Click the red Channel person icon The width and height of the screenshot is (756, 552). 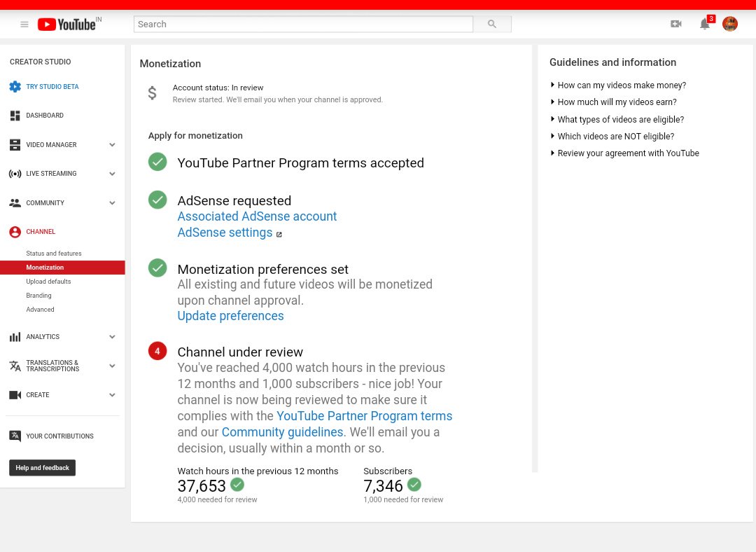click(15, 232)
